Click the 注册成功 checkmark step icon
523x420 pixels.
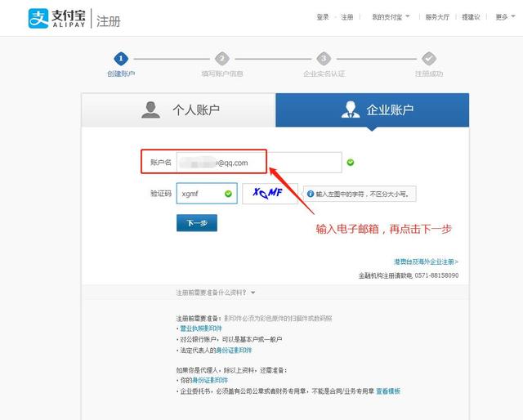tap(429, 59)
